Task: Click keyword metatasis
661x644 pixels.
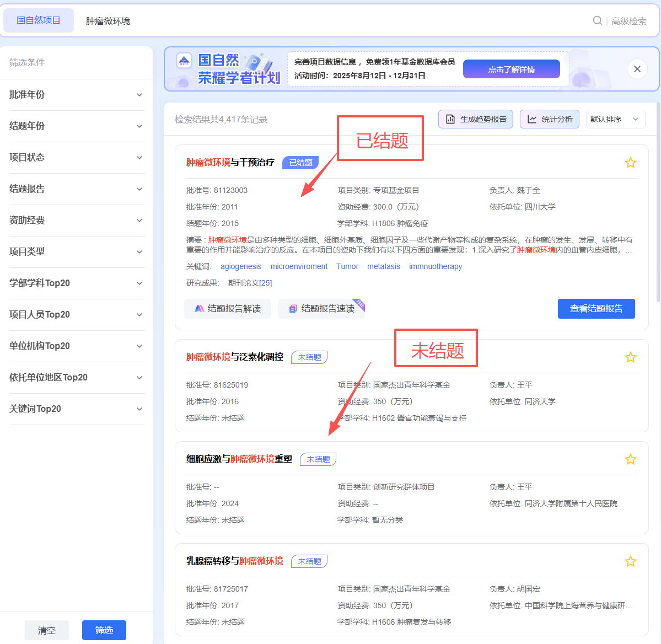Action: click(x=384, y=266)
